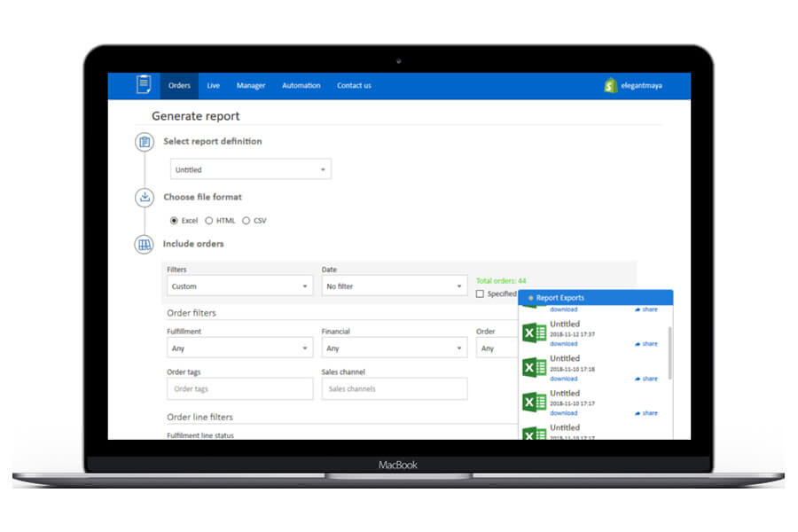Click the topmost download link in Report Exports
This screenshot has width=798, height=532.
[x=563, y=309]
